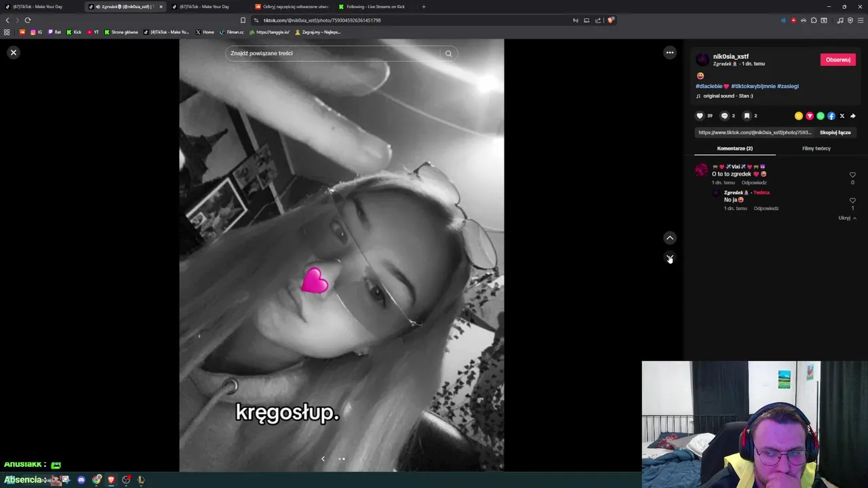This screenshot has height=488, width=868.
Task: Open the extensions puzzle icon
Action: [814, 20]
